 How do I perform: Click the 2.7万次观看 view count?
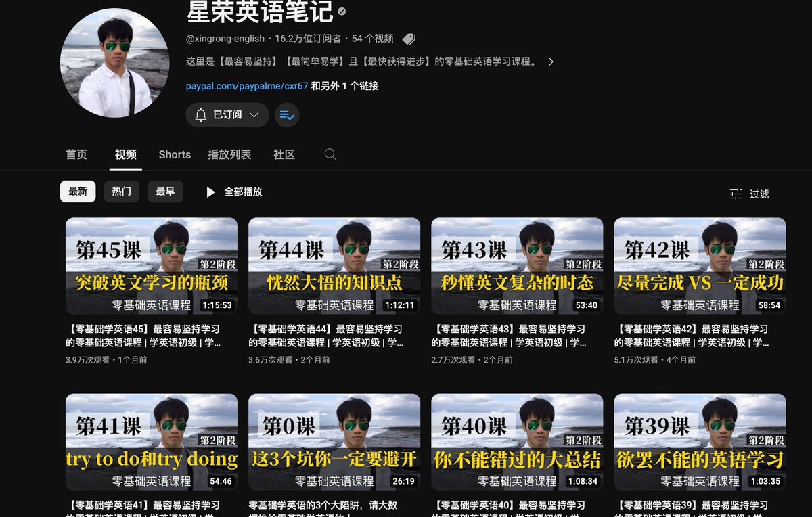click(453, 360)
